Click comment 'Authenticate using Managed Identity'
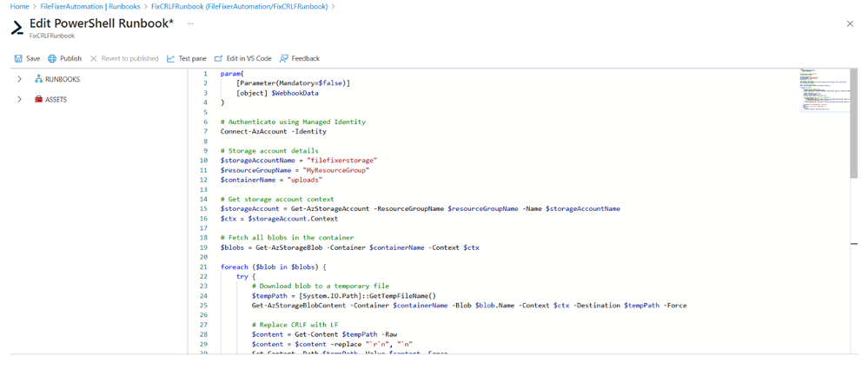This screenshot has height=369, width=868. (293, 122)
